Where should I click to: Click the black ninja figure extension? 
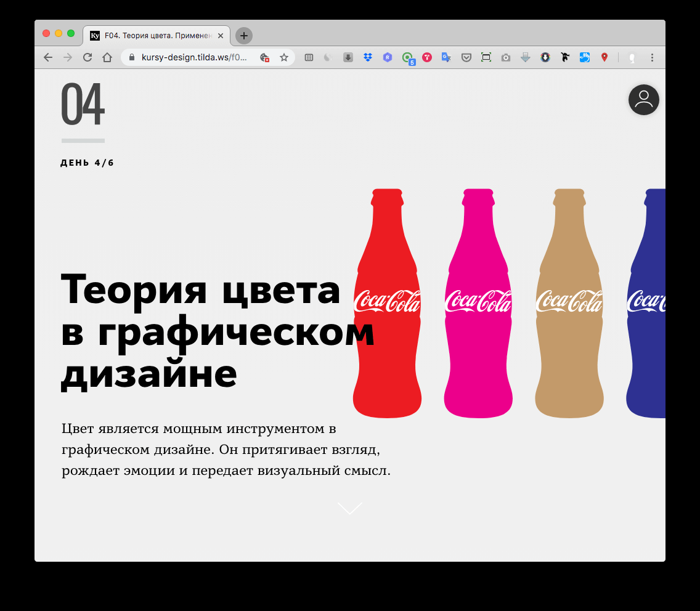565,57
